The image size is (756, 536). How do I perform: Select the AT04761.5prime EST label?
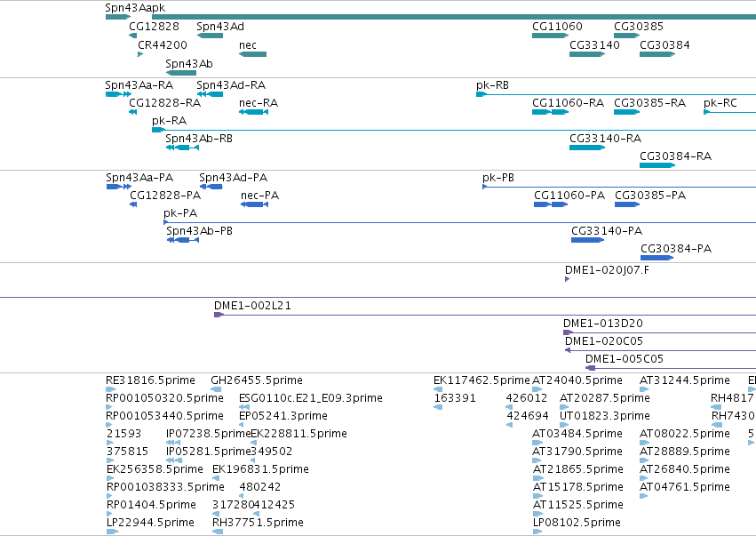[685, 488]
